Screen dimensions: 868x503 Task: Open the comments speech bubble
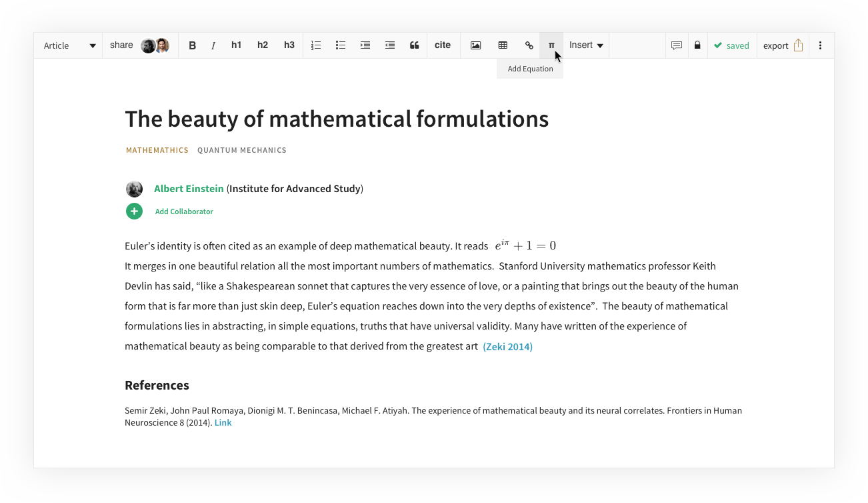click(676, 45)
